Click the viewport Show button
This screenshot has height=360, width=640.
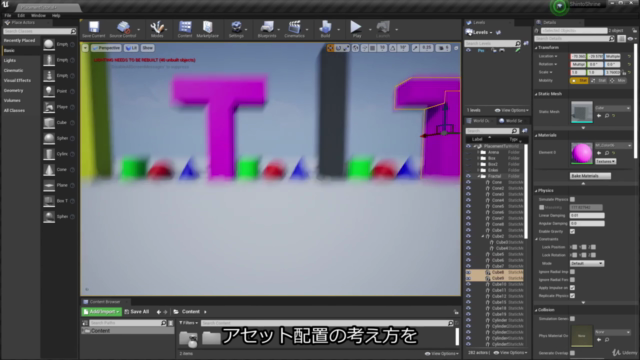tap(147, 48)
